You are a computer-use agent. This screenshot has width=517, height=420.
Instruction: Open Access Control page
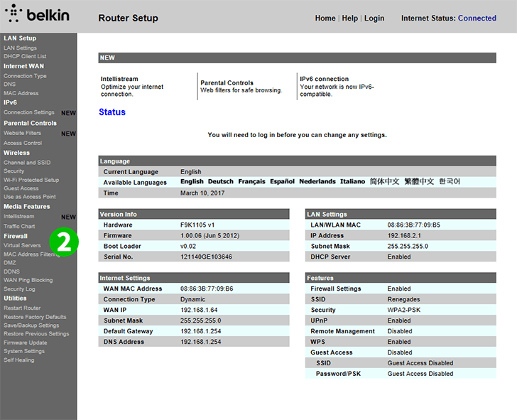pos(23,143)
